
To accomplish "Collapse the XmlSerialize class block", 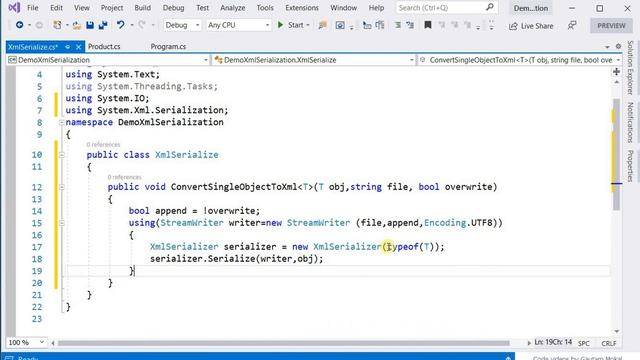I will (x=61, y=155).
